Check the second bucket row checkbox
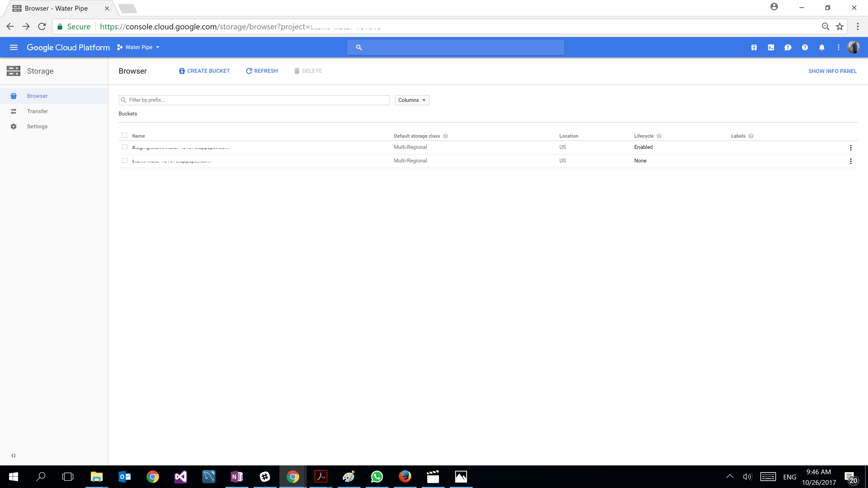 (x=125, y=160)
